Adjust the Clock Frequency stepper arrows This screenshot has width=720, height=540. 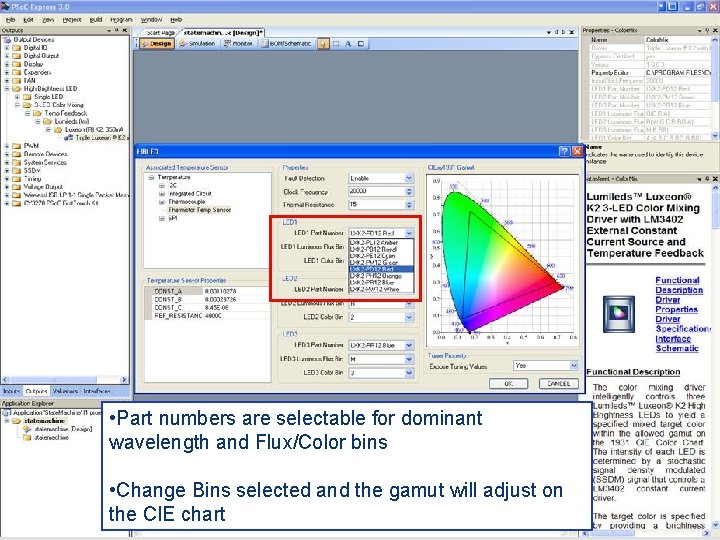(409, 191)
